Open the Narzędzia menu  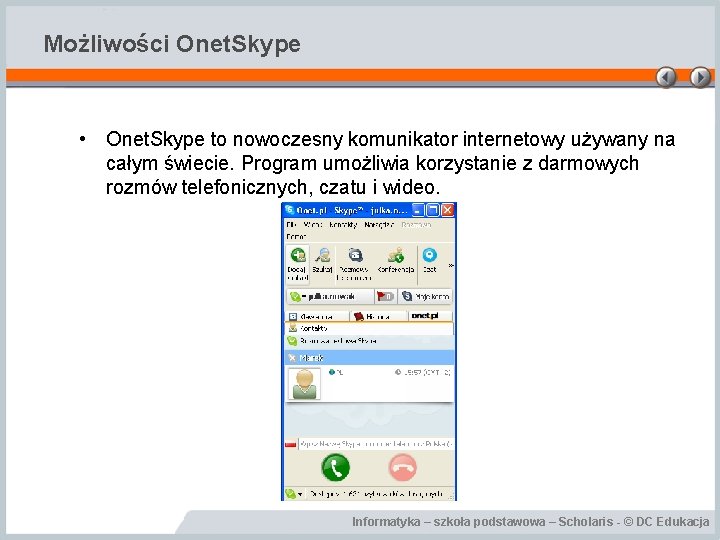tap(379, 225)
